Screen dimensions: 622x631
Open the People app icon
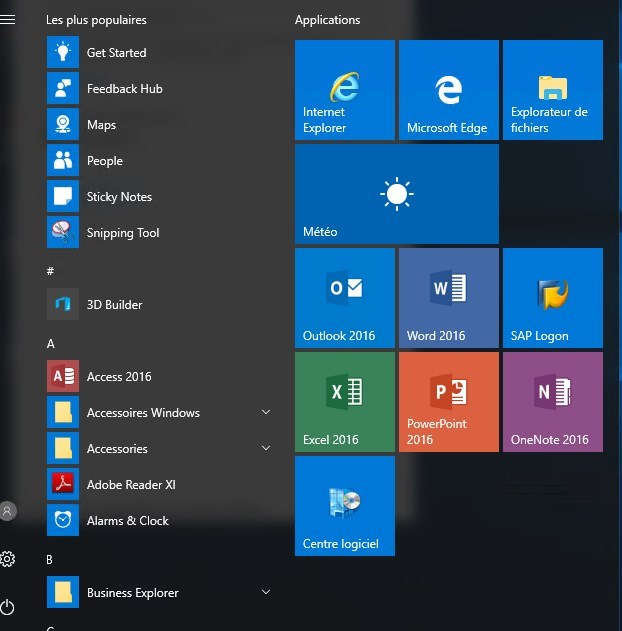tap(63, 160)
